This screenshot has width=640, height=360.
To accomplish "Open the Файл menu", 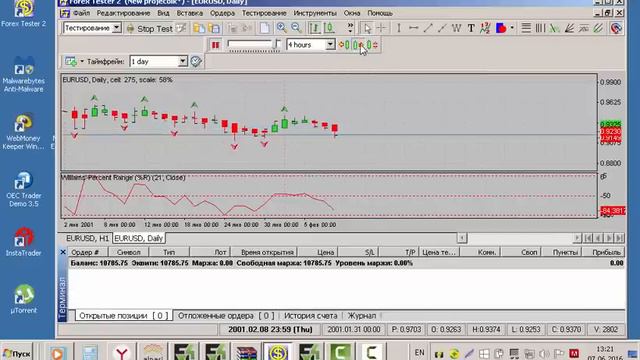I will (x=82, y=13).
